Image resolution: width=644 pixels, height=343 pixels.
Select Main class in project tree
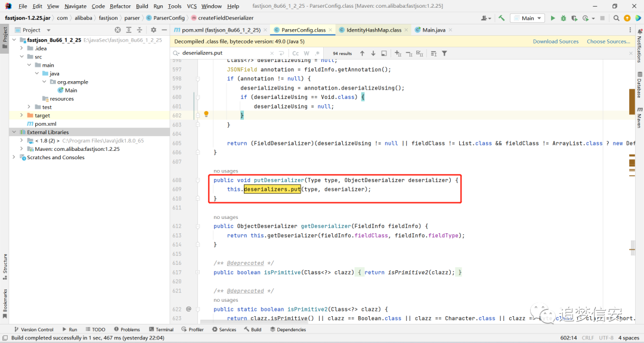point(70,90)
